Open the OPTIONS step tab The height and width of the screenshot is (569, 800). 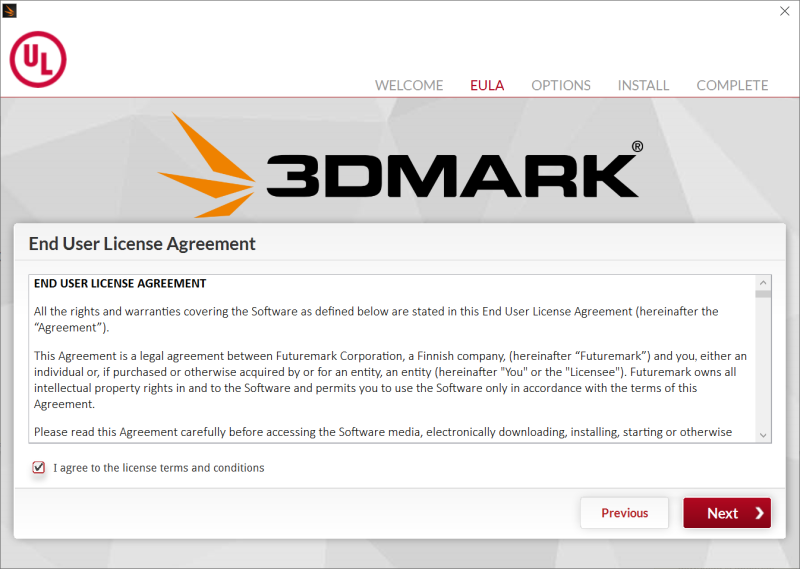pos(561,85)
